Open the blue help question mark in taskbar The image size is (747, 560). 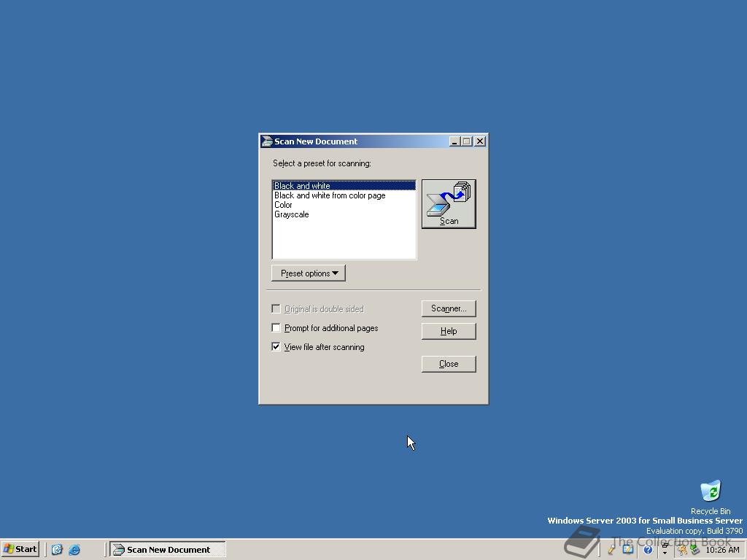[x=648, y=550]
